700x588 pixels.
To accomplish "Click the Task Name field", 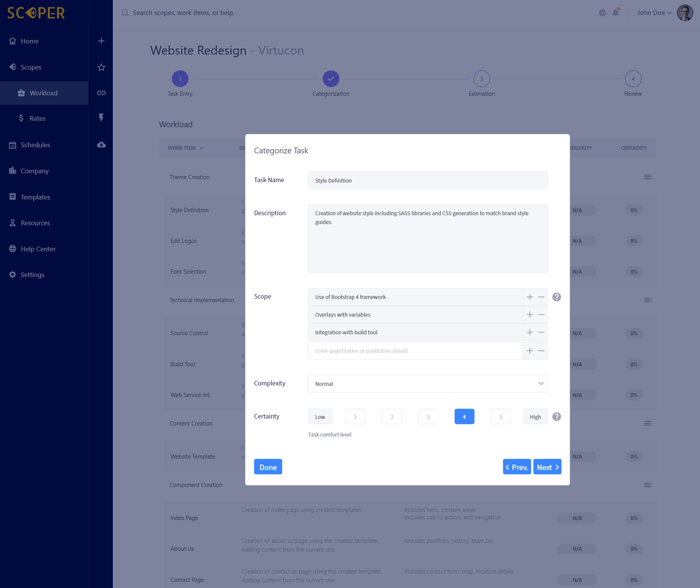I will (428, 180).
